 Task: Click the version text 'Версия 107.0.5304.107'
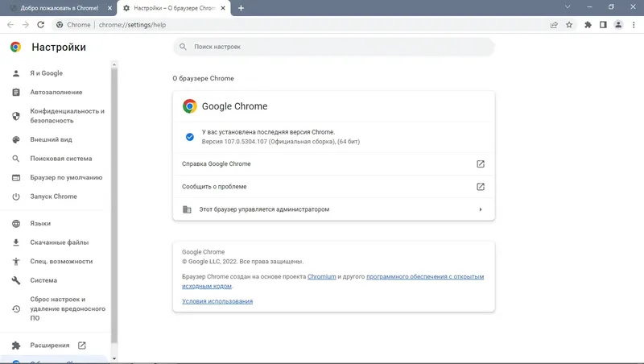234,141
